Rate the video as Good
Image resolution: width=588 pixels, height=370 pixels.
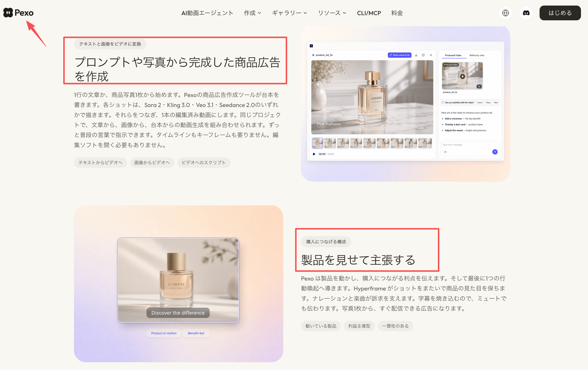480,103
